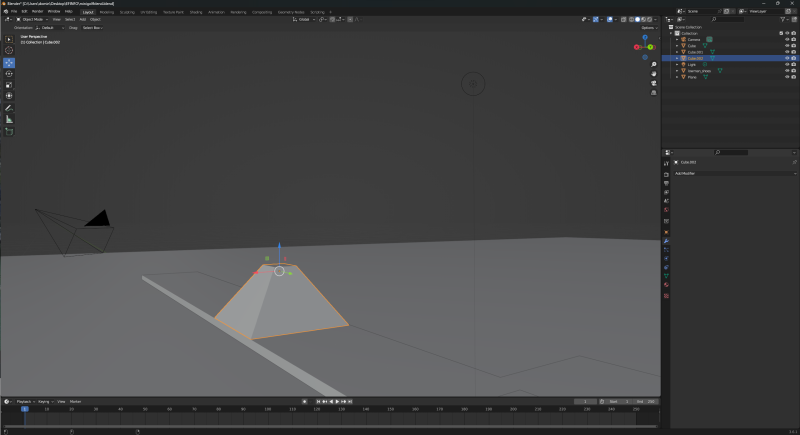
Task: Open the Object Data properties green triangle tab
Action: coord(666,276)
